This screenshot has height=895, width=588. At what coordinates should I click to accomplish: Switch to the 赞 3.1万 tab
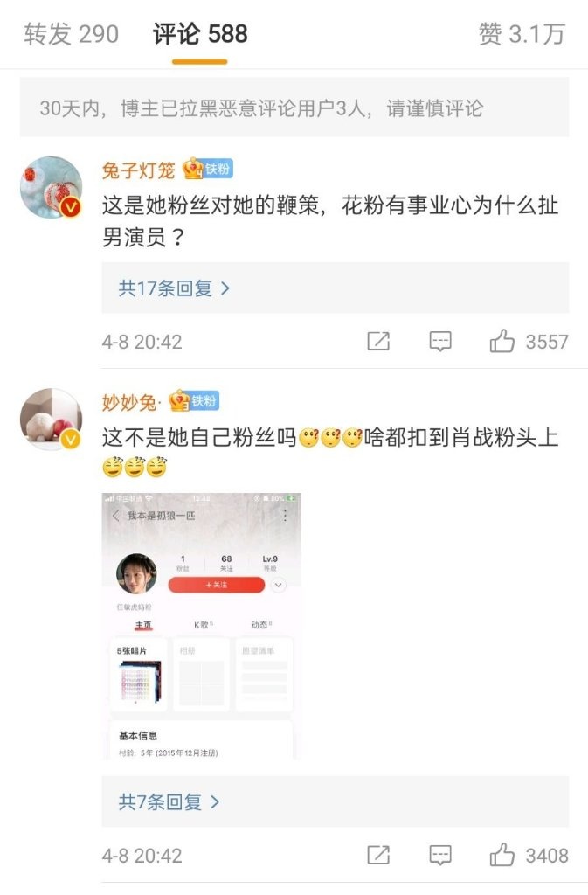click(522, 34)
